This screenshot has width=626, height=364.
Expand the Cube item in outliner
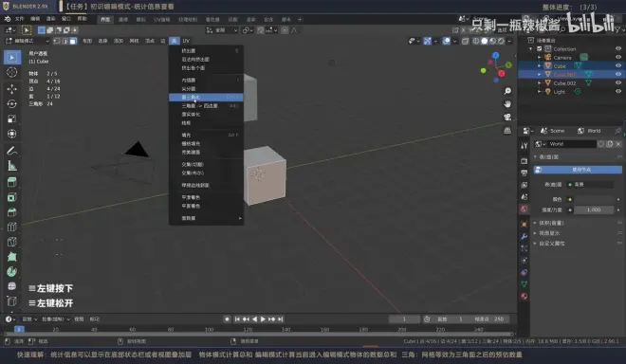coord(540,65)
